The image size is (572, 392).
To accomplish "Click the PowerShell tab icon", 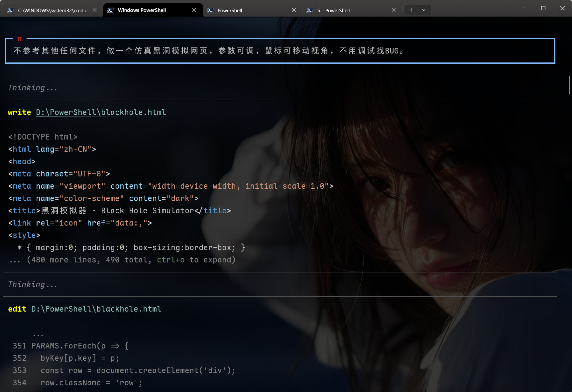I will pos(210,10).
